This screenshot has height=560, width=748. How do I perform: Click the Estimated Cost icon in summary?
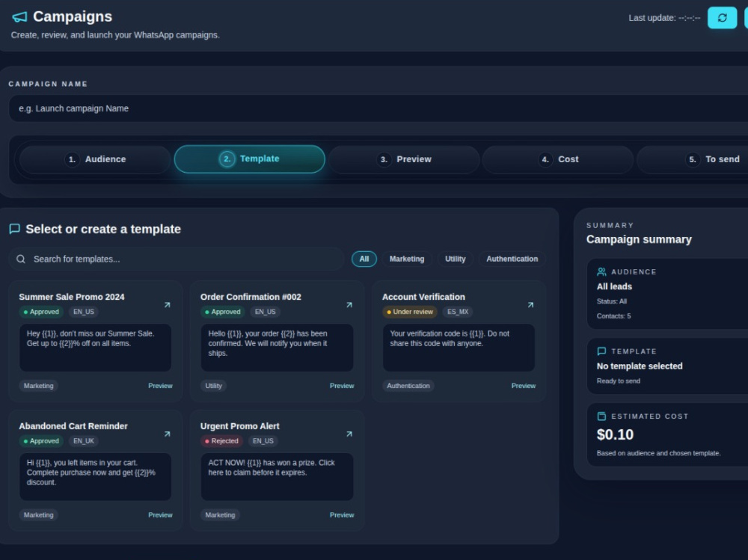coord(601,416)
